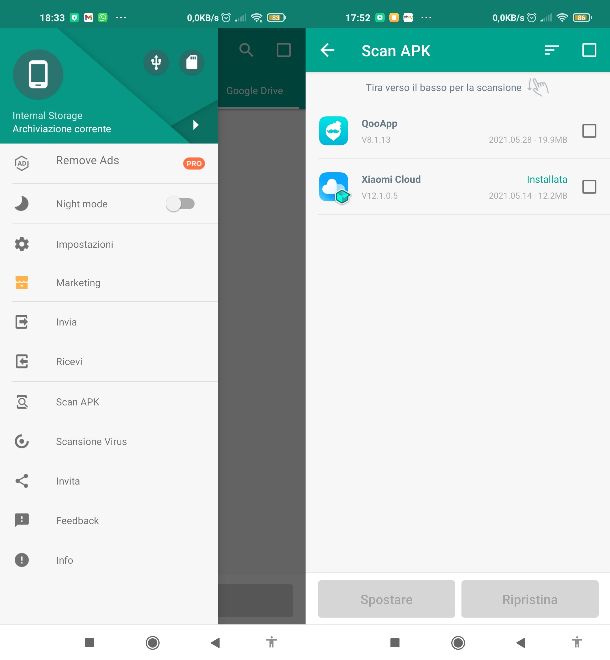Click the Feedback label
Screen dimensions: 610x660
77,521
